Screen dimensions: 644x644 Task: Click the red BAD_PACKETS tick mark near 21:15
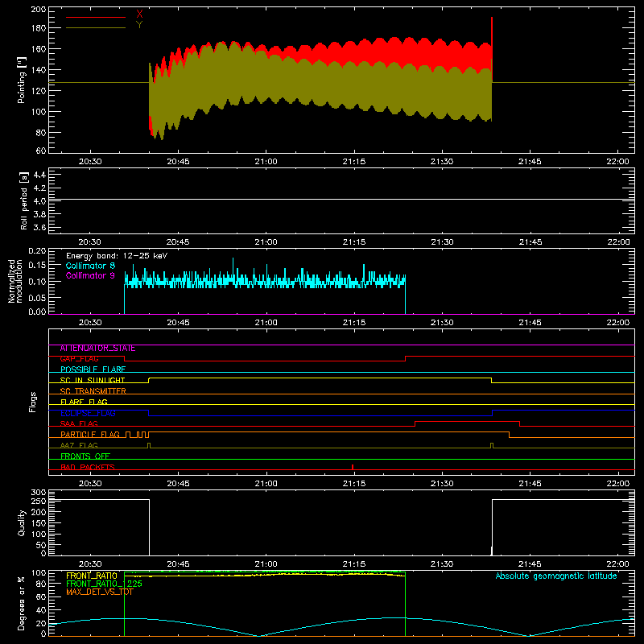pos(353,467)
